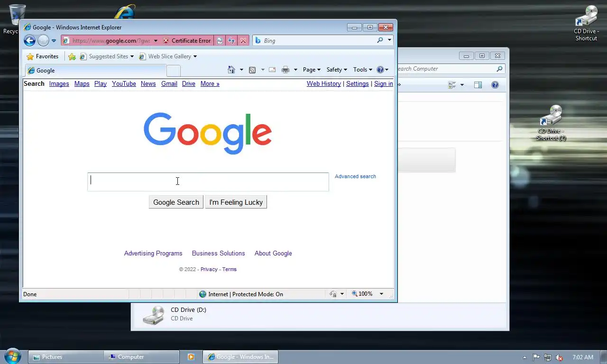Click the Read Mail envelope icon

272,70
